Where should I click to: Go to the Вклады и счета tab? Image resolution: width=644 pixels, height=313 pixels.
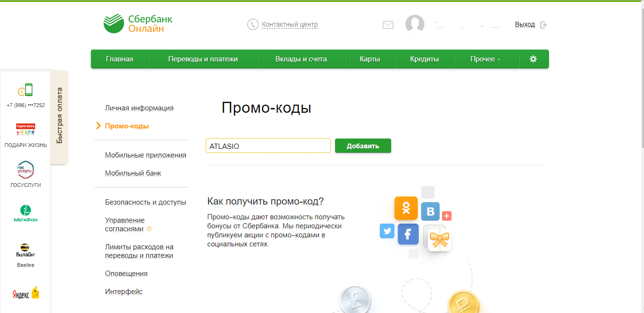(301, 59)
